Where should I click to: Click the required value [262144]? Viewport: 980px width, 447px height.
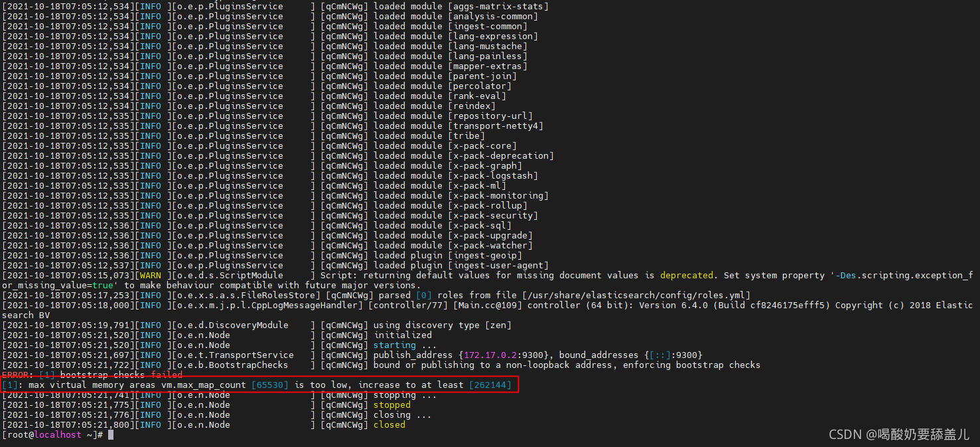pyautogui.click(x=490, y=385)
